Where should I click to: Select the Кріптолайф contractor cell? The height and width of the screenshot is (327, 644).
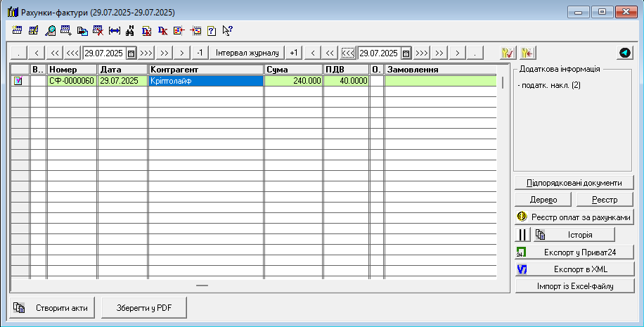(205, 82)
